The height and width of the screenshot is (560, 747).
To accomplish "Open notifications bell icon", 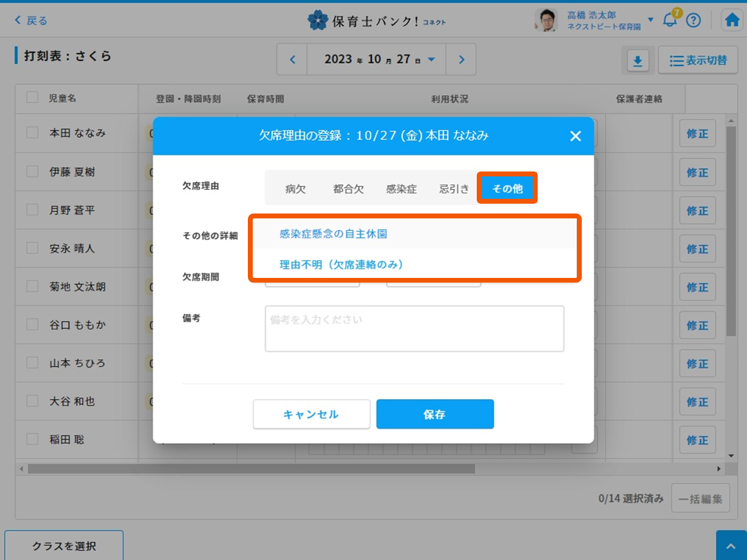I will [670, 20].
